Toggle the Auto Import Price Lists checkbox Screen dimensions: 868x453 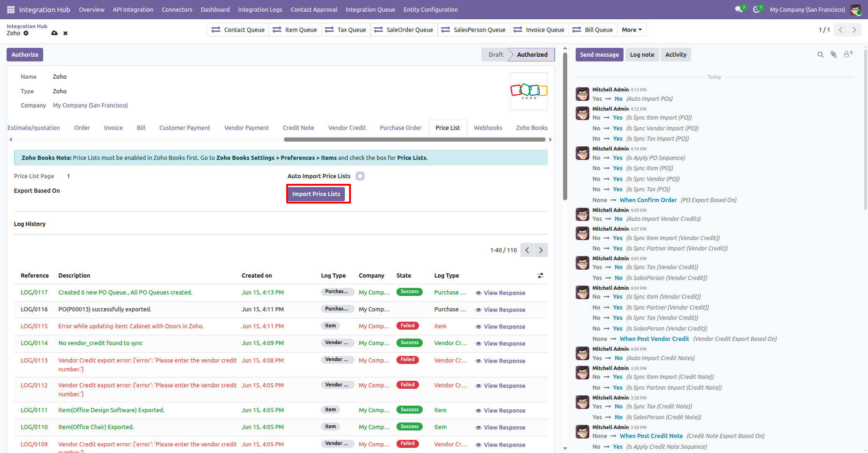[x=360, y=176]
